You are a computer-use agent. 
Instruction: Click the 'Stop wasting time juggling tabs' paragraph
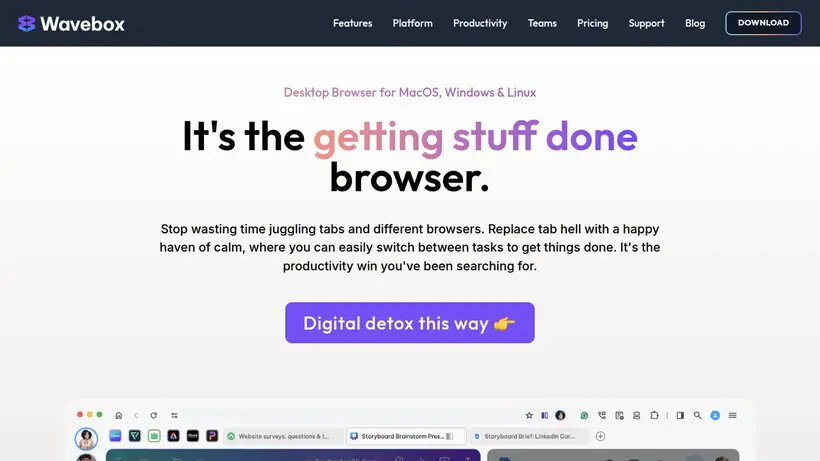tap(409, 247)
